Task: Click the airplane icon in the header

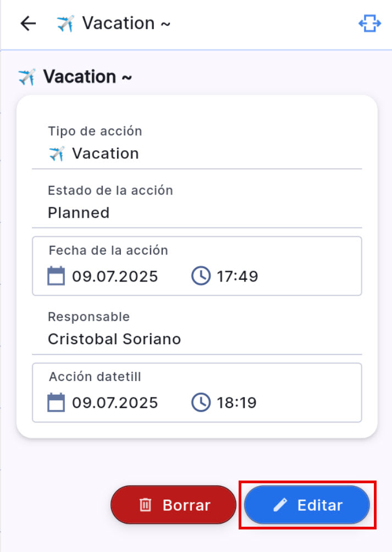Action: [65, 22]
